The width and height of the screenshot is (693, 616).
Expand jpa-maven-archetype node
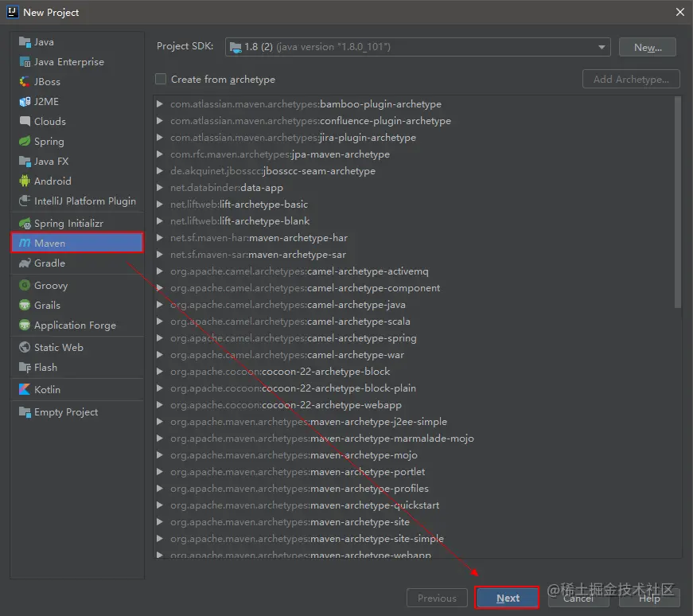pyautogui.click(x=160, y=154)
